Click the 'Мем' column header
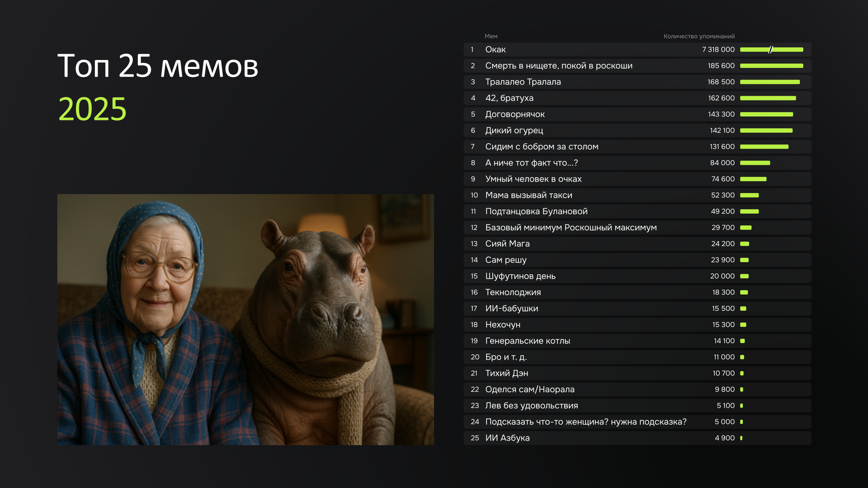 (x=491, y=37)
